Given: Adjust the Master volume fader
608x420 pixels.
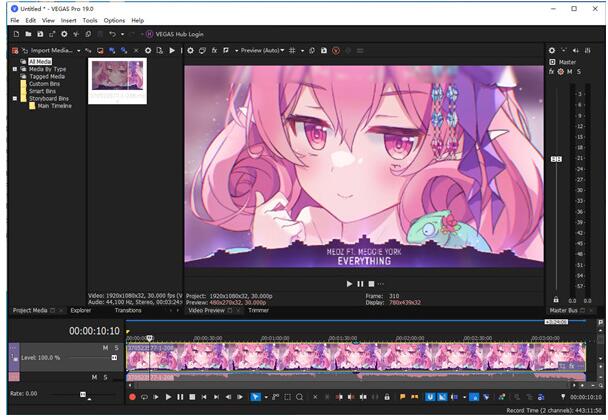Looking at the screenshot, I should coord(556,159).
